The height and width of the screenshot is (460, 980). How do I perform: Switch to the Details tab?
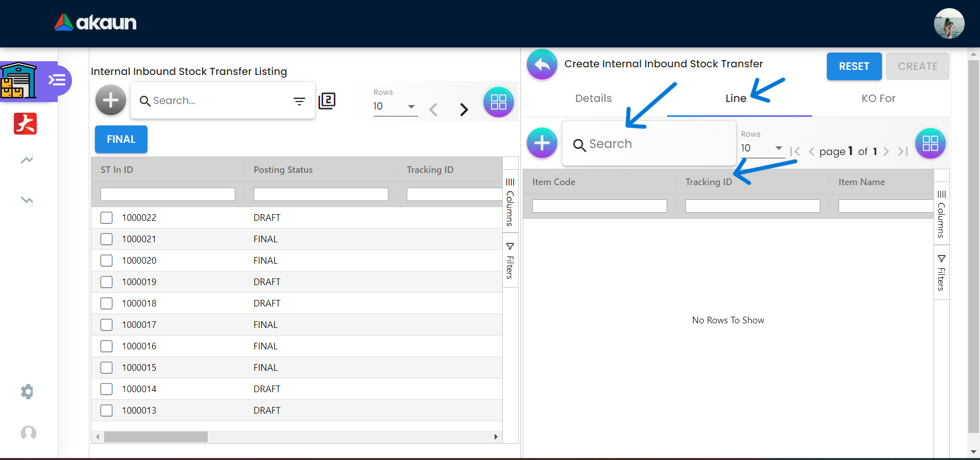[x=593, y=98]
